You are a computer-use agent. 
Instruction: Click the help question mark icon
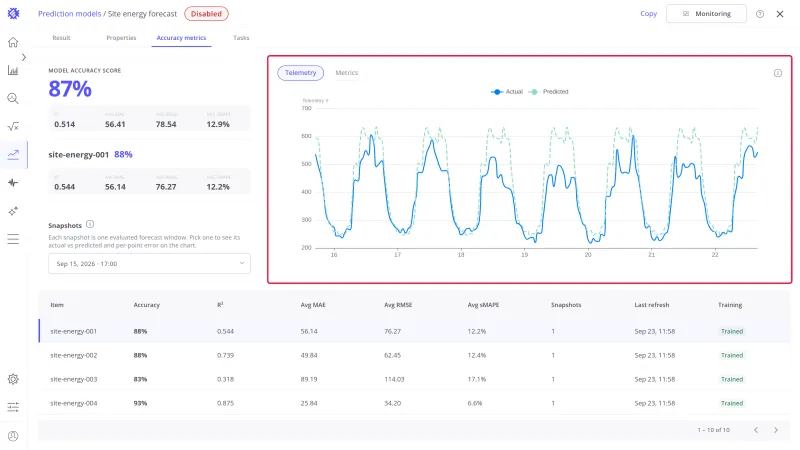point(760,14)
